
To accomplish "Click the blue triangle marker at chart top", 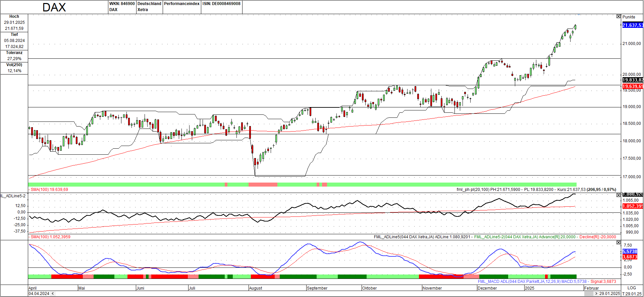I will pos(579,14).
